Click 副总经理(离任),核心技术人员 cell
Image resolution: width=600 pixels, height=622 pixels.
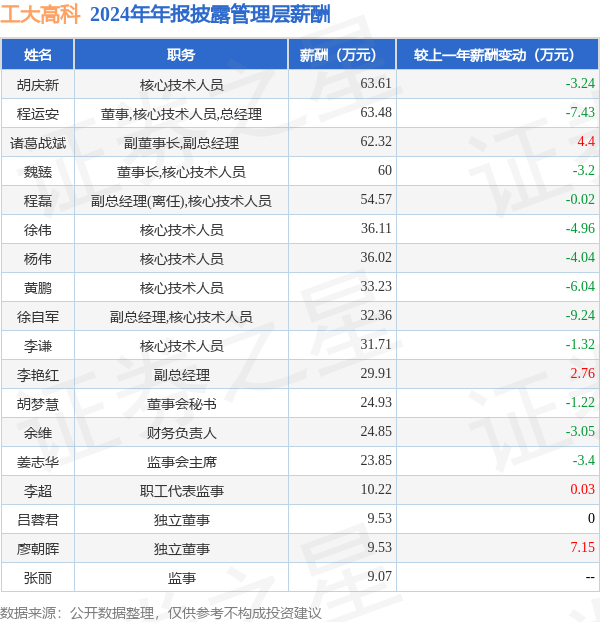(181, 201)
